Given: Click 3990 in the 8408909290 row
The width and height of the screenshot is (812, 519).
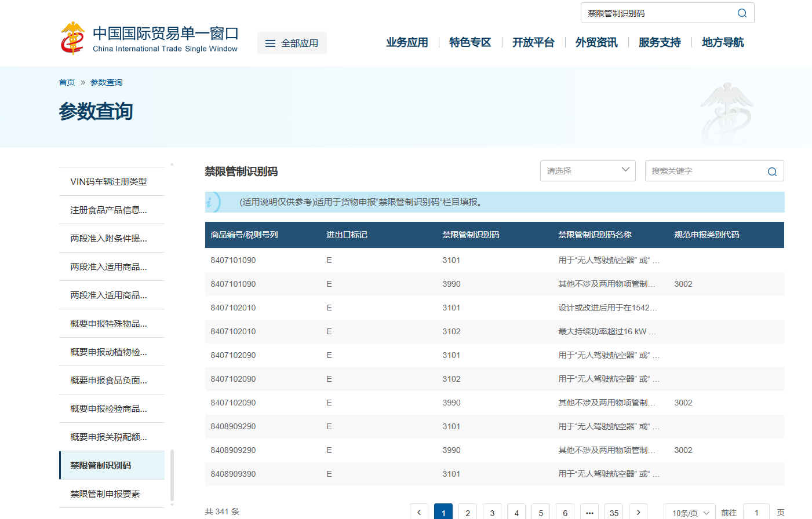Looking at the screenshot, I should click(451, 450).
